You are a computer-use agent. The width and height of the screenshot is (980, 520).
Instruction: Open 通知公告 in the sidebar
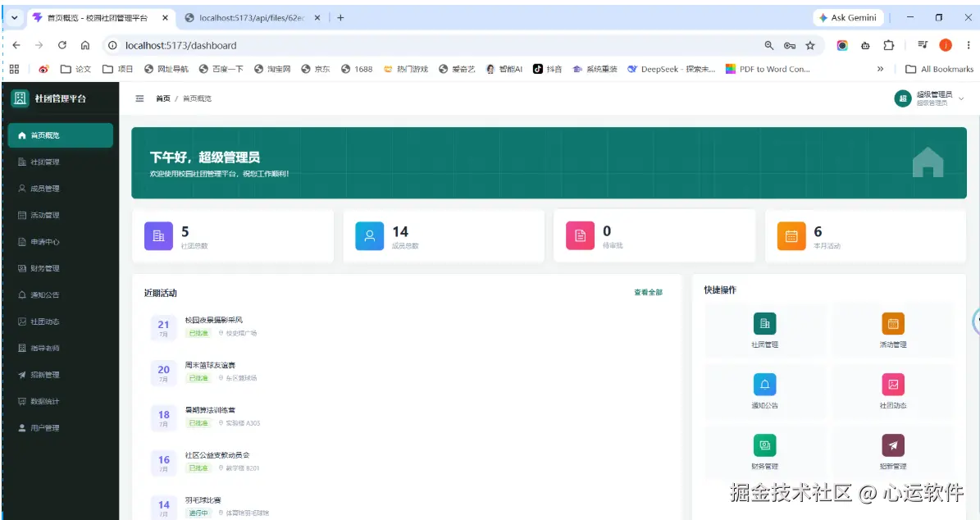[x=61, y=295]
